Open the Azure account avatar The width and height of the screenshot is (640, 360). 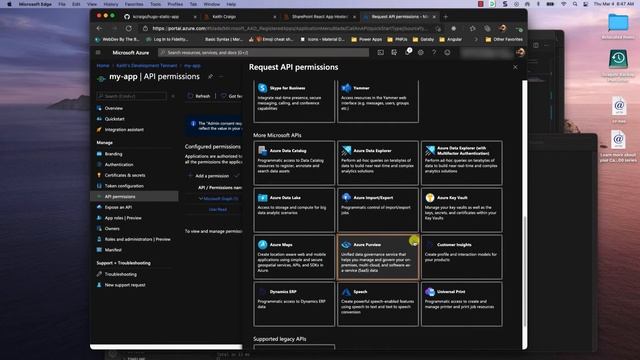[x=520, y=52]
